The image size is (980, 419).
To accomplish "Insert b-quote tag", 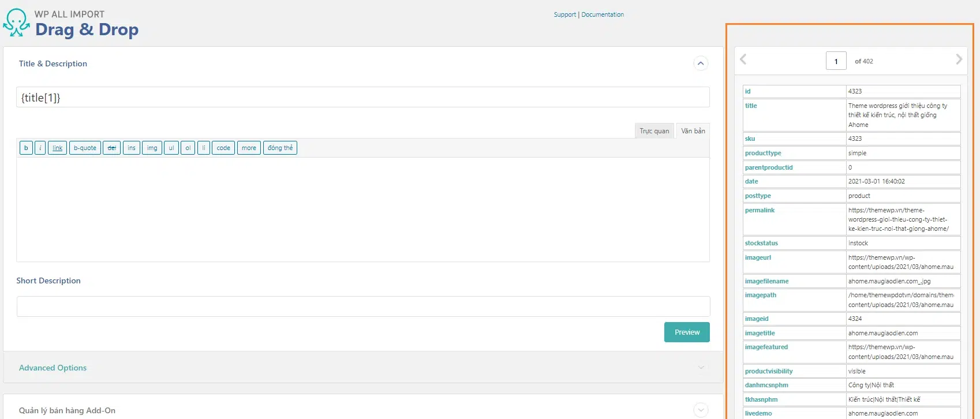I will tap(85, 148).
